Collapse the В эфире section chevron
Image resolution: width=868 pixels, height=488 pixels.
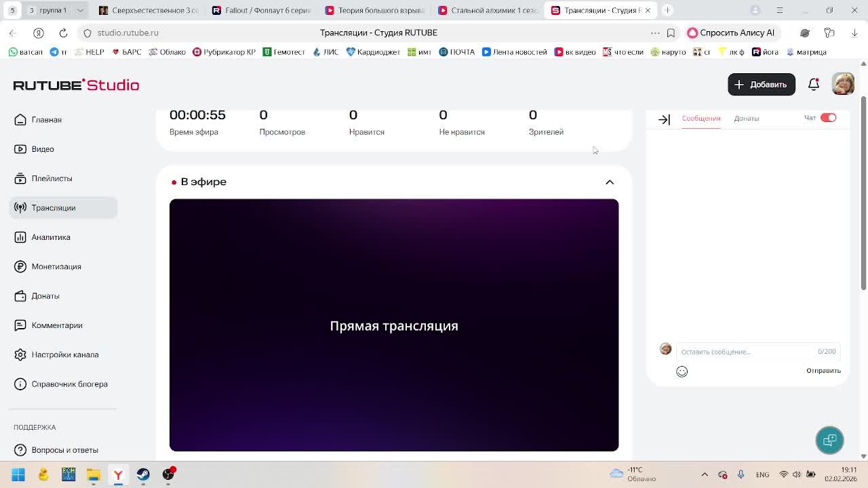pyautogui.click(x=610, y=182)
